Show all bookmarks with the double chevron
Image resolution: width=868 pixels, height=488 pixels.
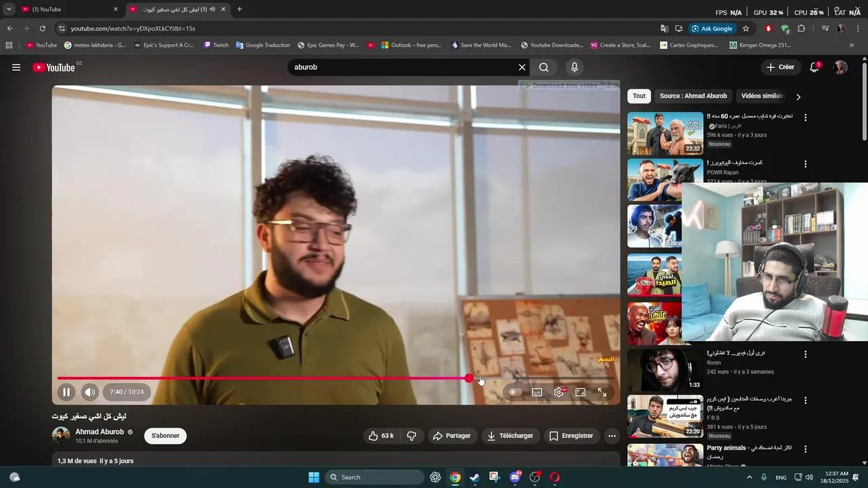[852, 45]
